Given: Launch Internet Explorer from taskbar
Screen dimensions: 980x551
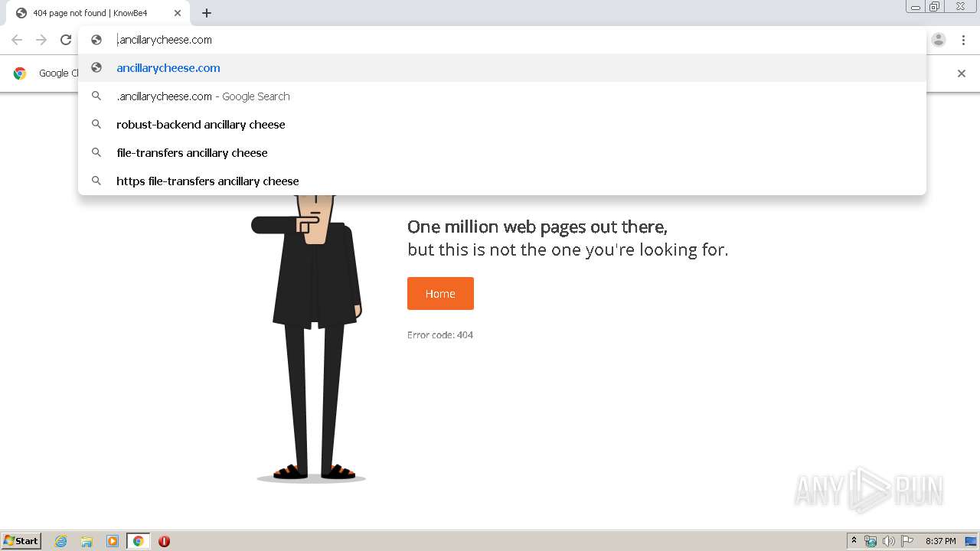Looking at the screenshot, I should click(x=61, y=541).
